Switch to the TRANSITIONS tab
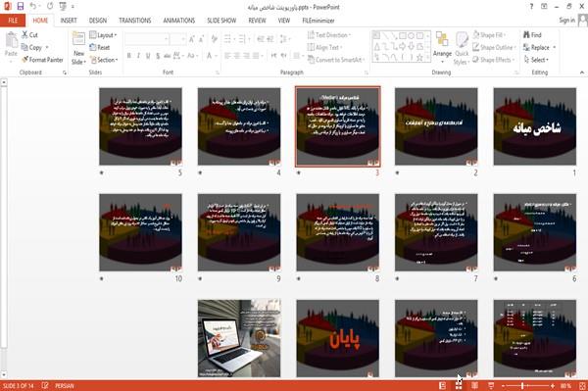 (135, 21)
